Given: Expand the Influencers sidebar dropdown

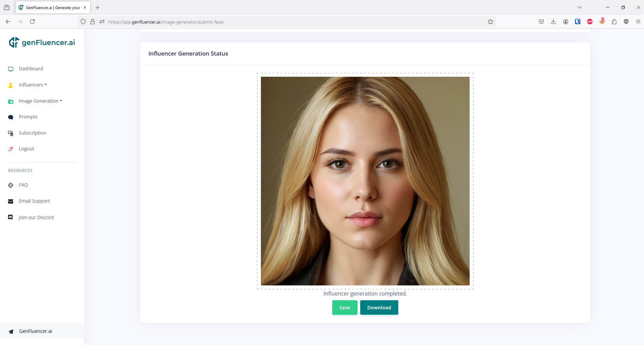Looking at the screenshot, I should [x=33, y=85].
